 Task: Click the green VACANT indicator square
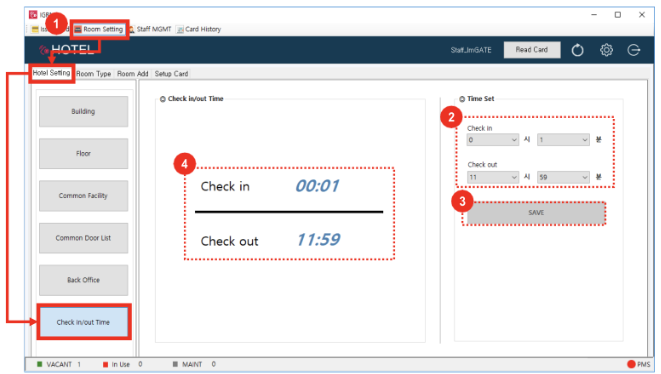tap(40, 364)
